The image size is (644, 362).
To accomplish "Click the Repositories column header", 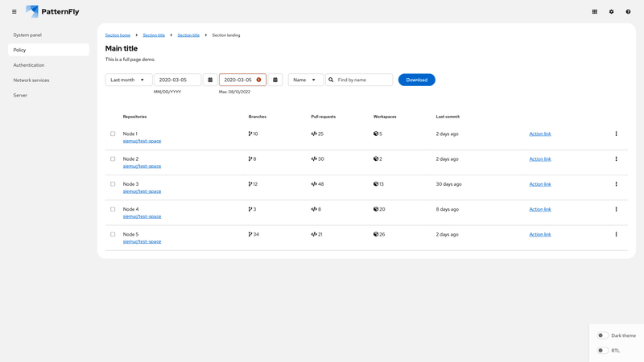I will [134, 117].
